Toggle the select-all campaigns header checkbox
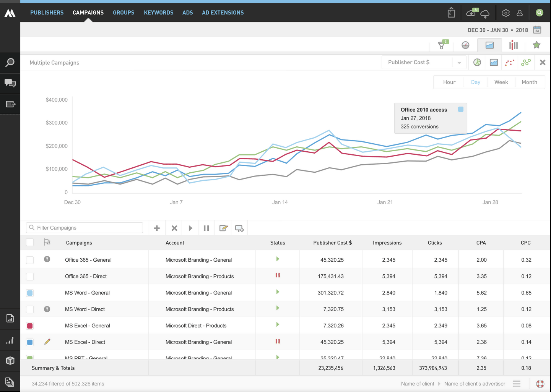Viewport: 551px width, 392px height. (30, 242)
